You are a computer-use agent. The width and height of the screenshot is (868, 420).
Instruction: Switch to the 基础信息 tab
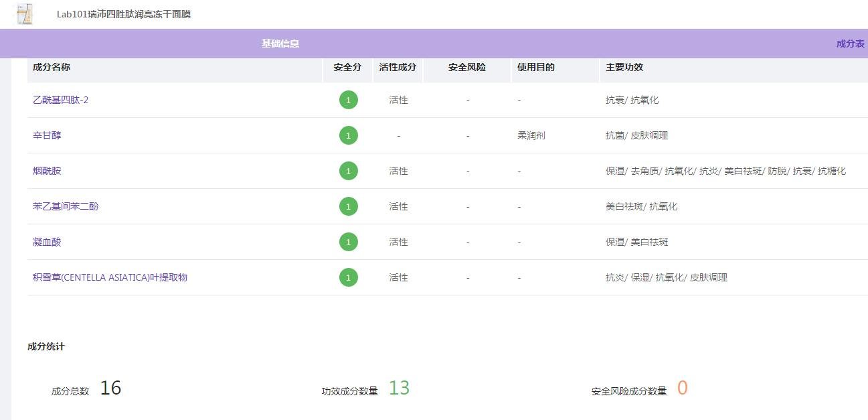[x=280, y=44]
